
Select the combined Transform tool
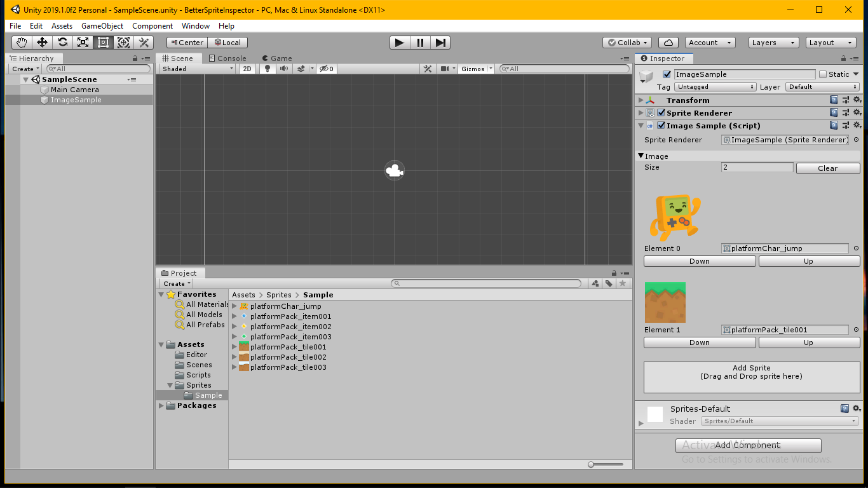[123, 43]
